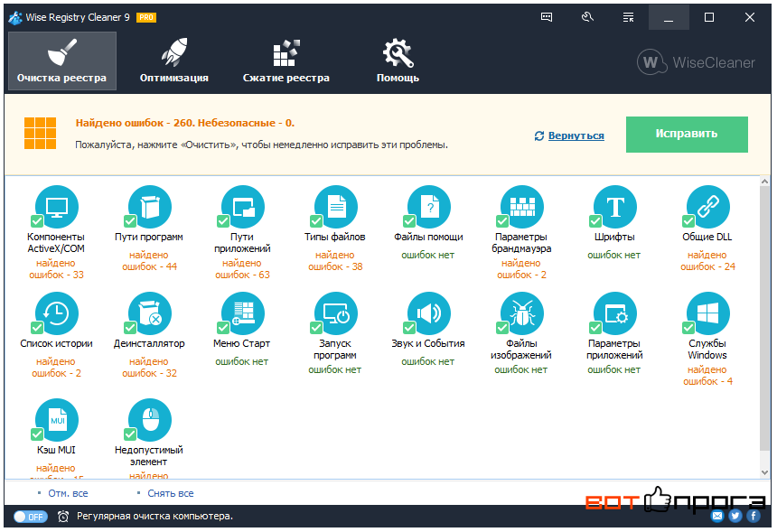
Task: Select the Файлы помощи icon
Action: 429,207
